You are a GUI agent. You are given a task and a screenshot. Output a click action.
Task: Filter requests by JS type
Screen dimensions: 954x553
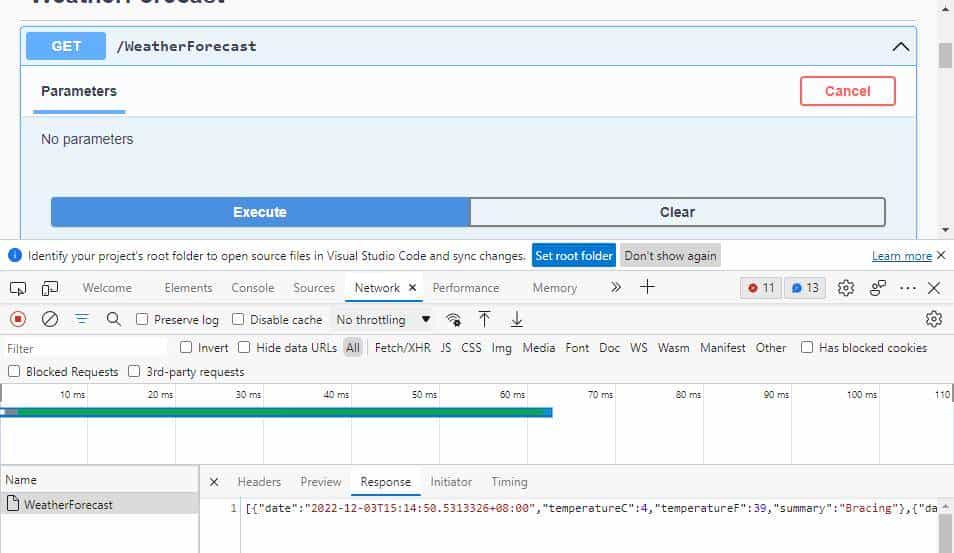coord(446,347)
